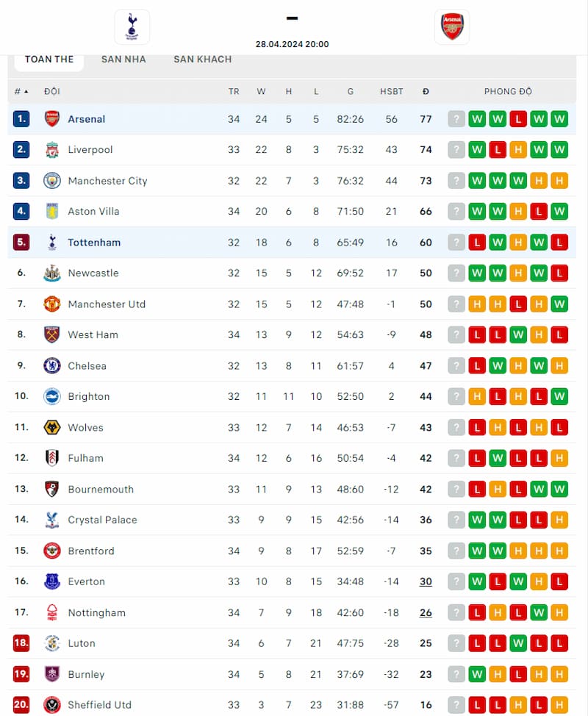
Task: Sort the table by the # column arrow
Action: (x=22, y=91)
